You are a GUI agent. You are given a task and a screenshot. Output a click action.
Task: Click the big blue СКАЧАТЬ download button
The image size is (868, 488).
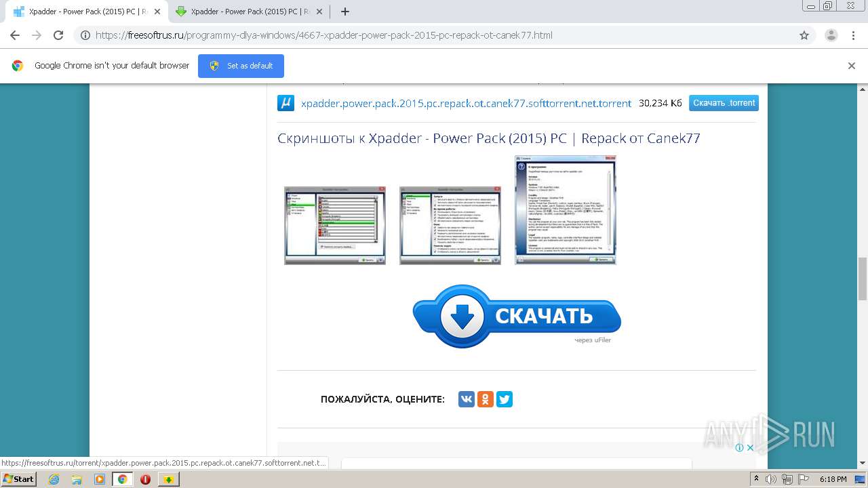point(517,316)
